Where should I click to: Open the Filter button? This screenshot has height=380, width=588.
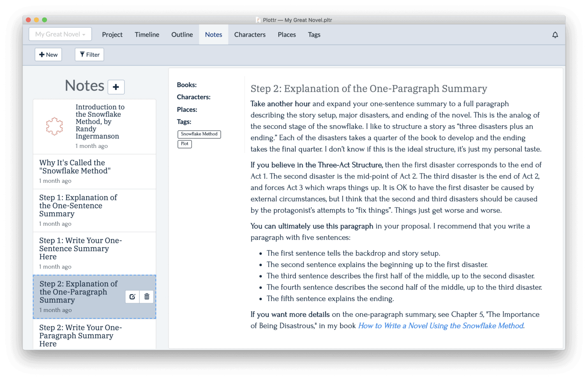(x=90, y=54)
